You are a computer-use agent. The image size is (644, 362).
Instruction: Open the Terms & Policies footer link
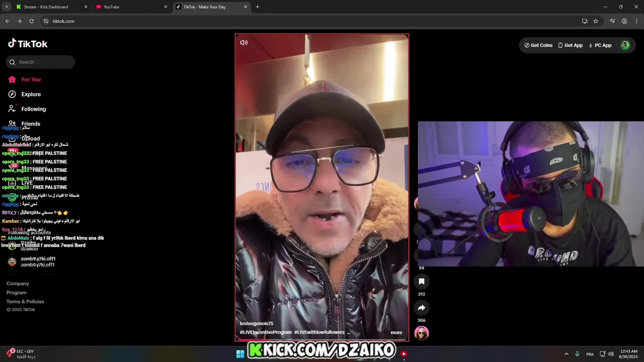click(x=25, y=302)
